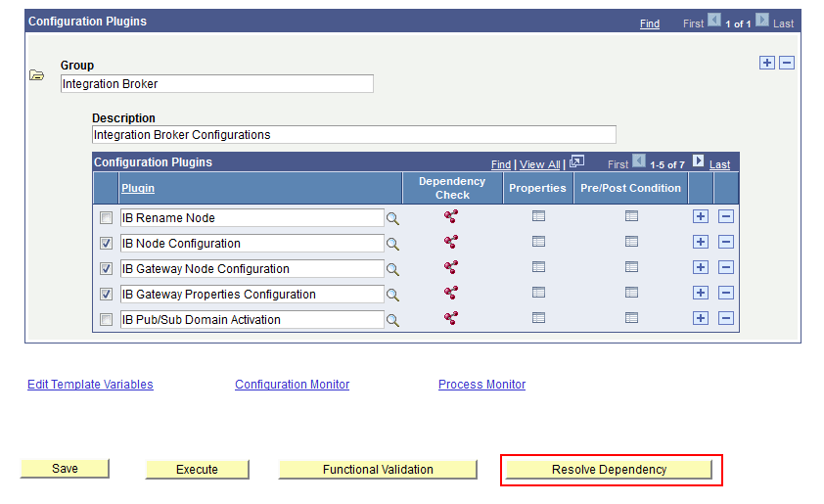Add a row after IB Pub/Sub Domain Activation
824x504 pixels.
click(701, 318)
